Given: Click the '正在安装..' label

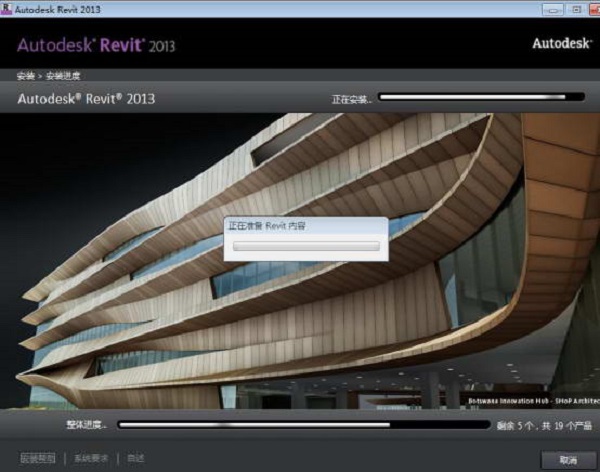Looking at the screenshot, I should [352, 100].
